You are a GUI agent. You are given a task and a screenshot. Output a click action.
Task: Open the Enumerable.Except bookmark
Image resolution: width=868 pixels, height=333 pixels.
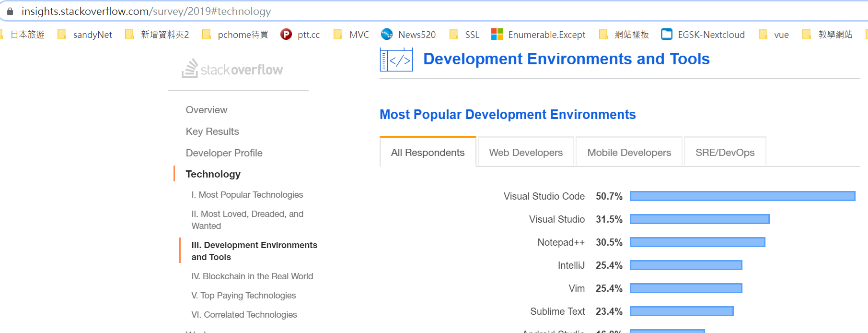[x=538, y=35]
